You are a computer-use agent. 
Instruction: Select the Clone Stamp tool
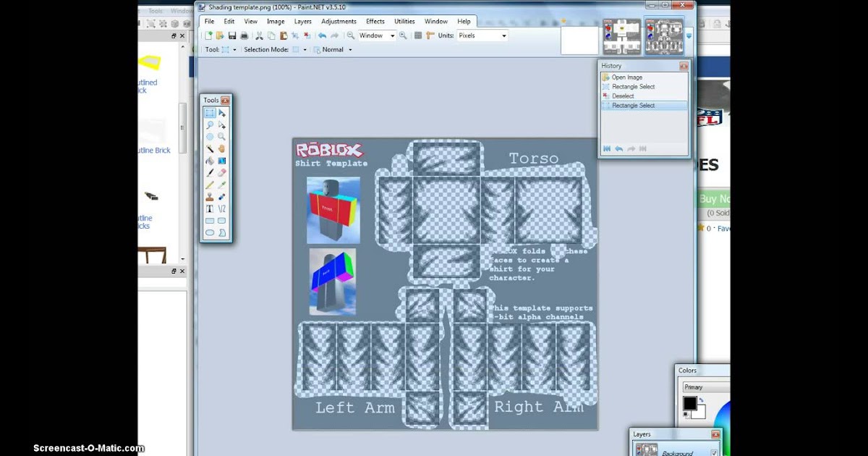click(x=210, y=196)
